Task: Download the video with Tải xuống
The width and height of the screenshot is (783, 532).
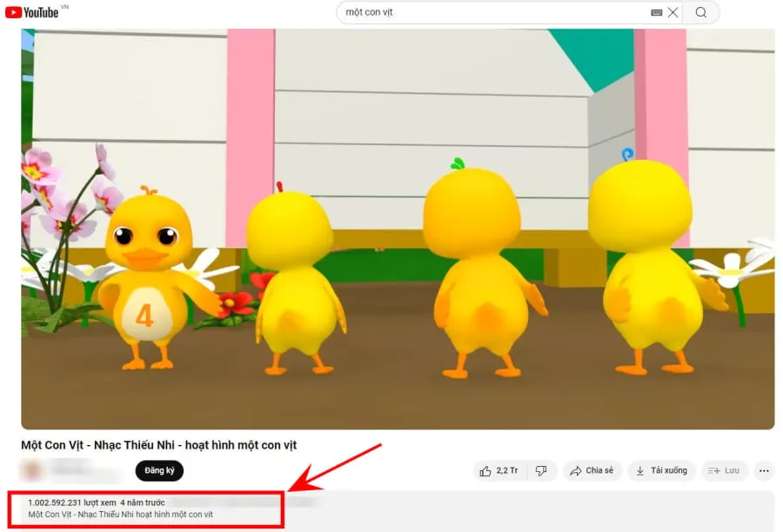Action: [x=661, y=470]
